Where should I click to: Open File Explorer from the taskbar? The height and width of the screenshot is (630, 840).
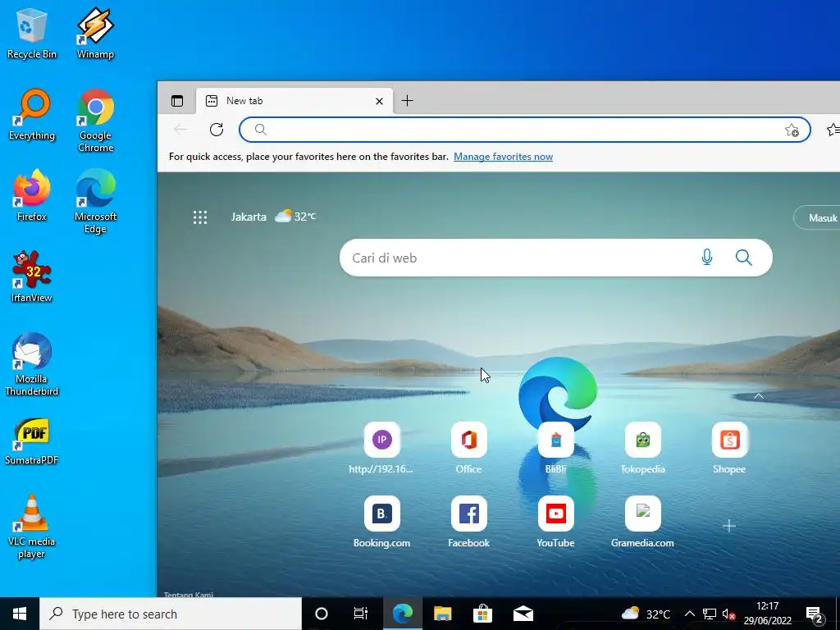442,614
